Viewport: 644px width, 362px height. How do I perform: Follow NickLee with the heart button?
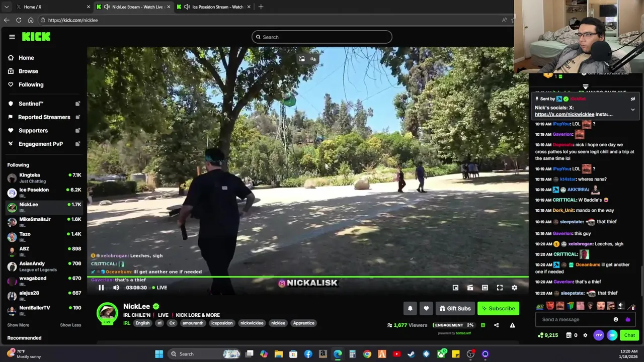click(426, 308)
